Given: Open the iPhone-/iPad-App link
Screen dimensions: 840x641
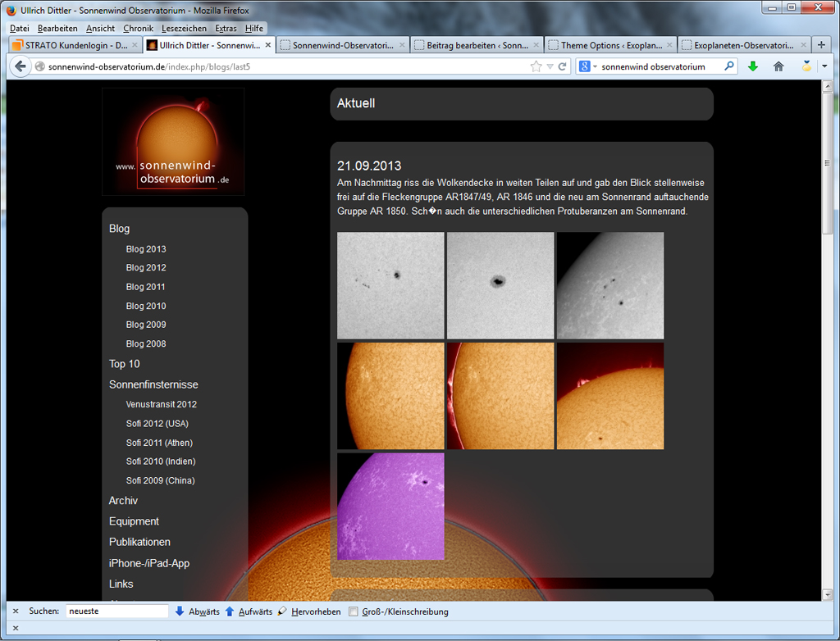Looking at the screenshot, I should (149, 563).
